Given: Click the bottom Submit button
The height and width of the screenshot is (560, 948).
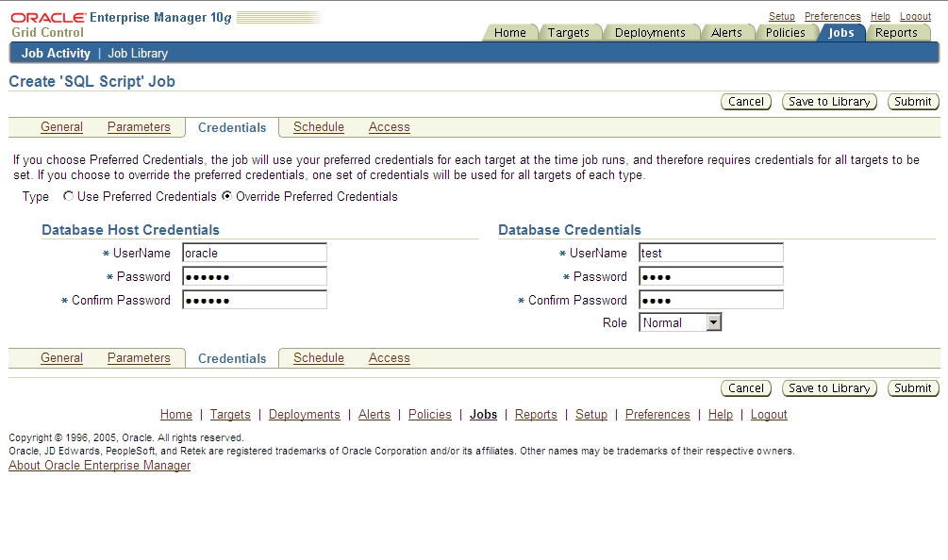Looking at the screenshot, I should coord(913,387).
